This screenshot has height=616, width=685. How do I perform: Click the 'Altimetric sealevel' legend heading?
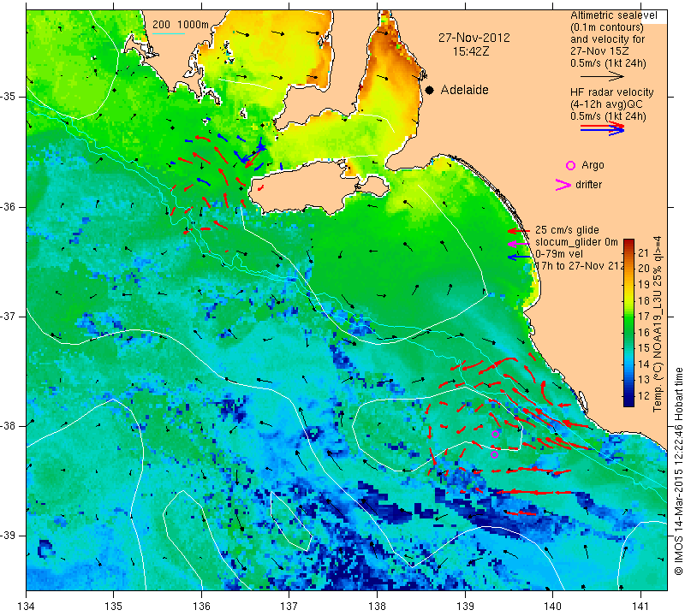coord(613,15)
